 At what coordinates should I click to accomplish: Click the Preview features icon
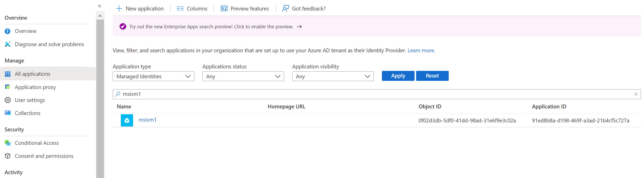click(224, 9)
